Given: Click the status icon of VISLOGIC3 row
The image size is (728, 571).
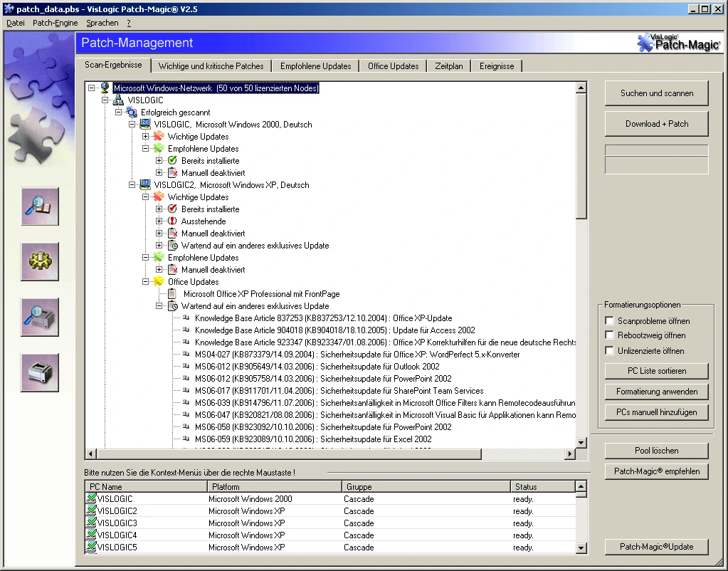Looking at the screenshot, I should (91, 523).
